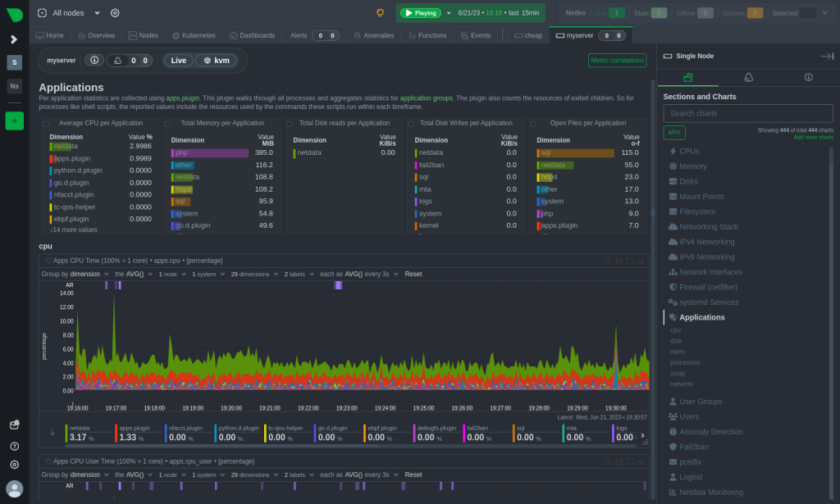The image size is (840, 504).
Task: Open the Anomalies tab
Action: point(374,35)
